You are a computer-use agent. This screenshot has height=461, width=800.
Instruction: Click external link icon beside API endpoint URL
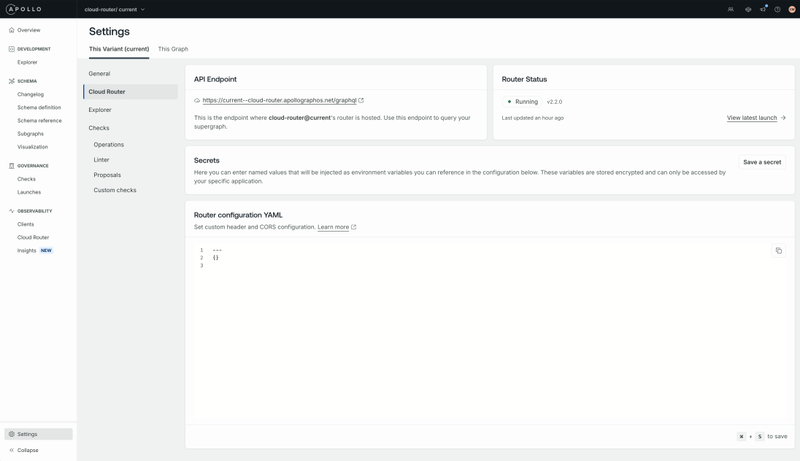point(361,100)
